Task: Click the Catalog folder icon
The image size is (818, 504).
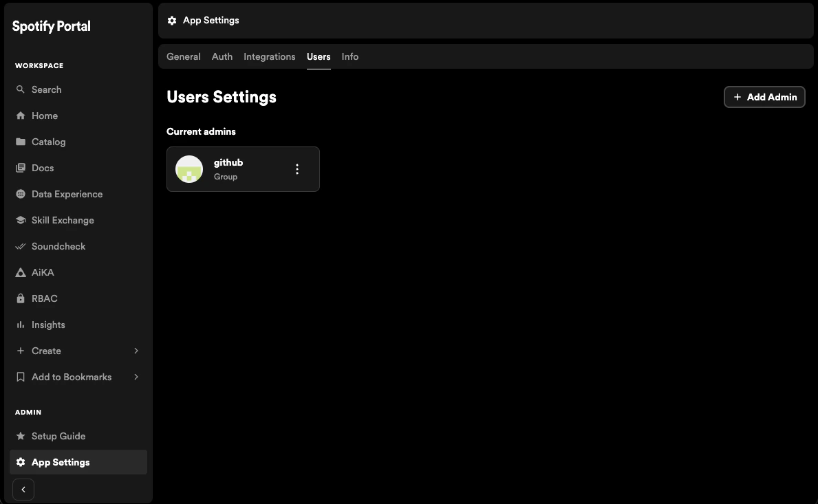Action: 21,142
